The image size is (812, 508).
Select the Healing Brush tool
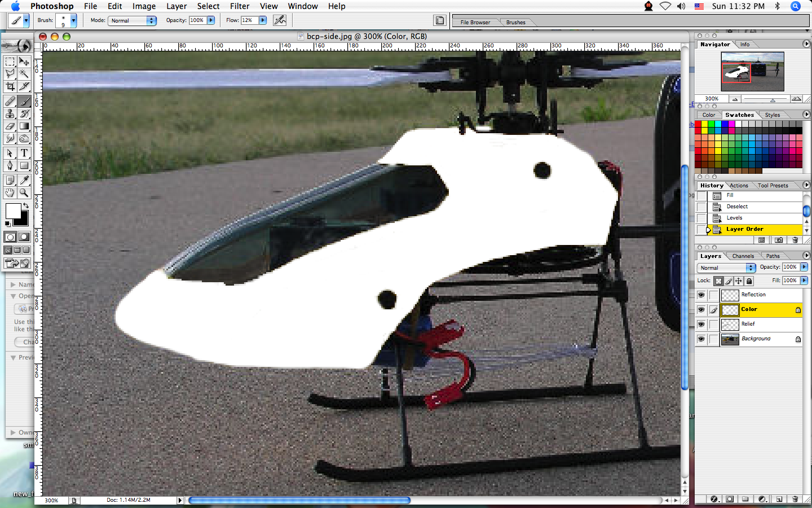coord(10,102)
